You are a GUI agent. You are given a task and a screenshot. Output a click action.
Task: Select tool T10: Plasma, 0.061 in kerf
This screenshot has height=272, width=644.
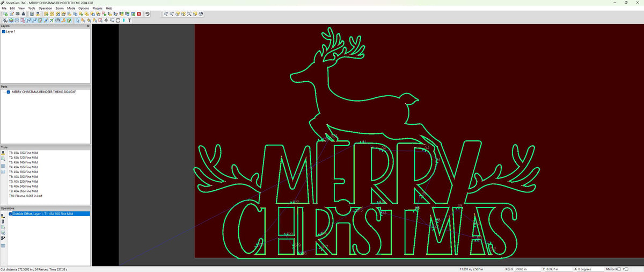point(25,196)
